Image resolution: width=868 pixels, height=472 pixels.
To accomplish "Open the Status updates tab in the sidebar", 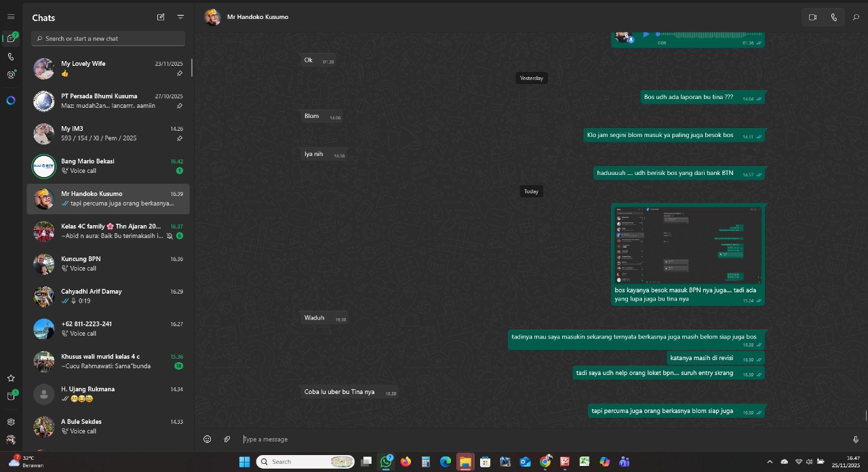I will click(11, 75).
